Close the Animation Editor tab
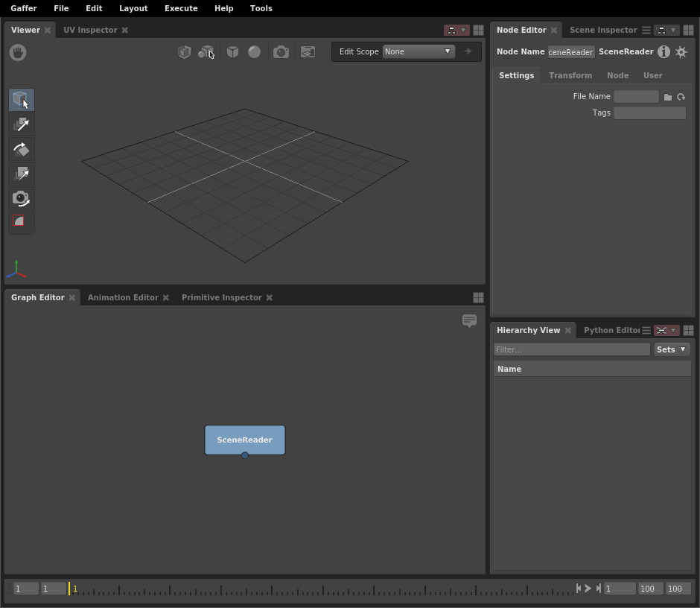 pyautogui.click(x=165, y=297)
